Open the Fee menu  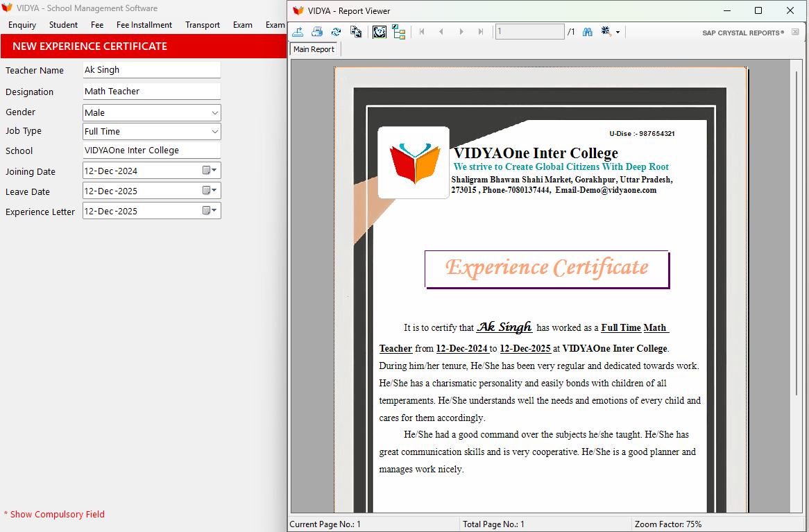coord(97,25)
